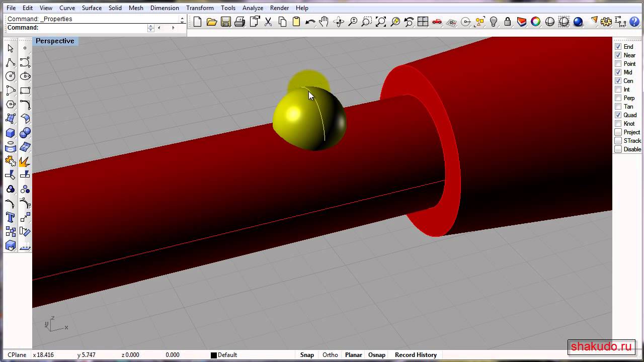Open the Surface menu
Image resolution: width=644 pixels, height=362 pixels.
[x=92, y=8]
